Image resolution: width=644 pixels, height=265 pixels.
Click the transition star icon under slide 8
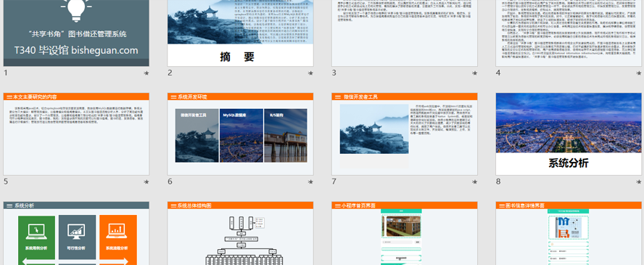tap(639, 182)
